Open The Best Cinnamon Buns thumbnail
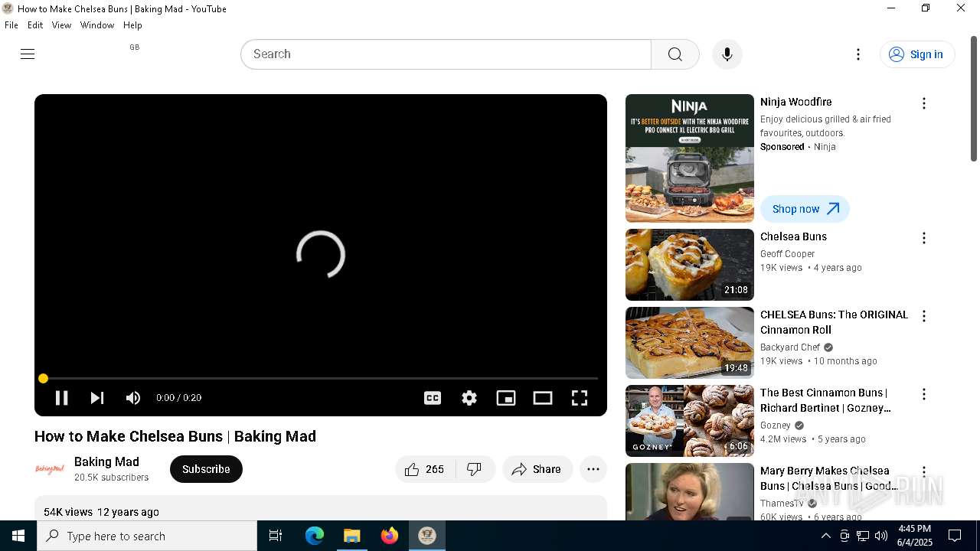This screenshot has width=980, height=551. click(690, 421)
